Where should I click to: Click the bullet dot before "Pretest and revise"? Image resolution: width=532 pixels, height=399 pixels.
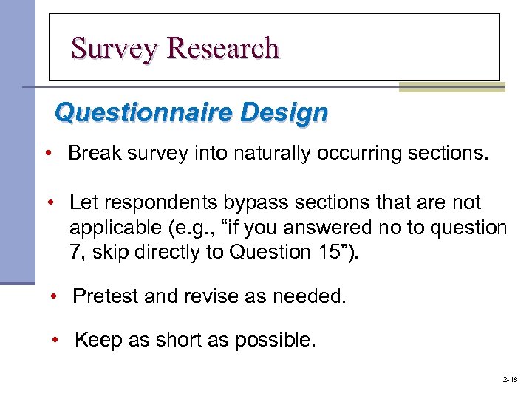click(x=55, y=296)
